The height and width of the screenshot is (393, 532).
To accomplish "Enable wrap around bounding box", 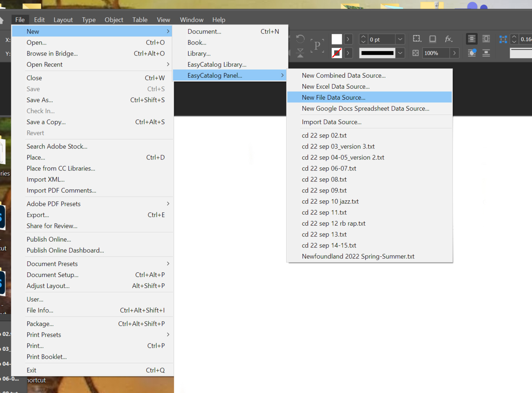I will [x=486, y=39].
